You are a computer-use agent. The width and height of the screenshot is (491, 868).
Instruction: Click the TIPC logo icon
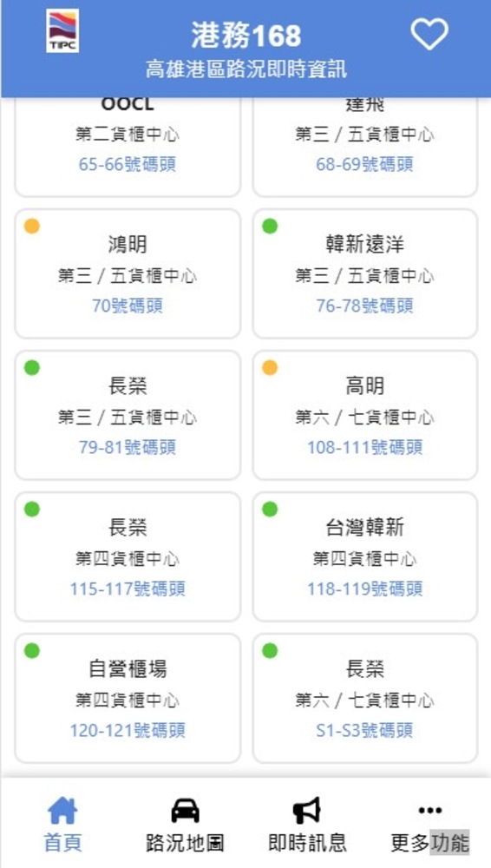(62, 31)
